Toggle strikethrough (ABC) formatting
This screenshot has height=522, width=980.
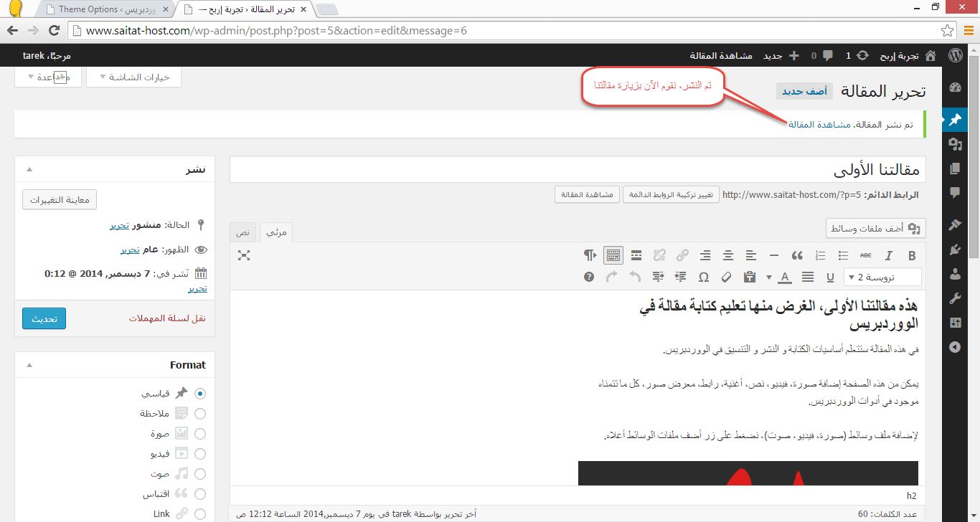coord(866,255)
